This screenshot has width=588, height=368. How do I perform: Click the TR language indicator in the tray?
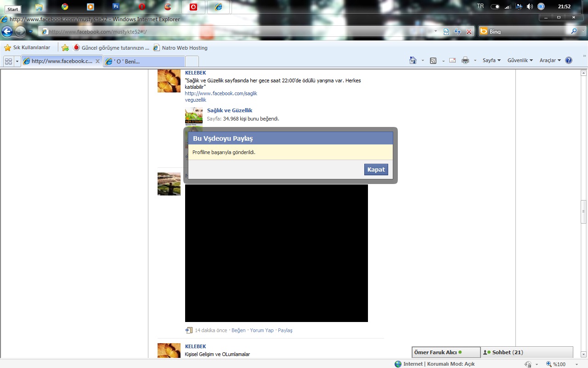[x=481, y=6]
